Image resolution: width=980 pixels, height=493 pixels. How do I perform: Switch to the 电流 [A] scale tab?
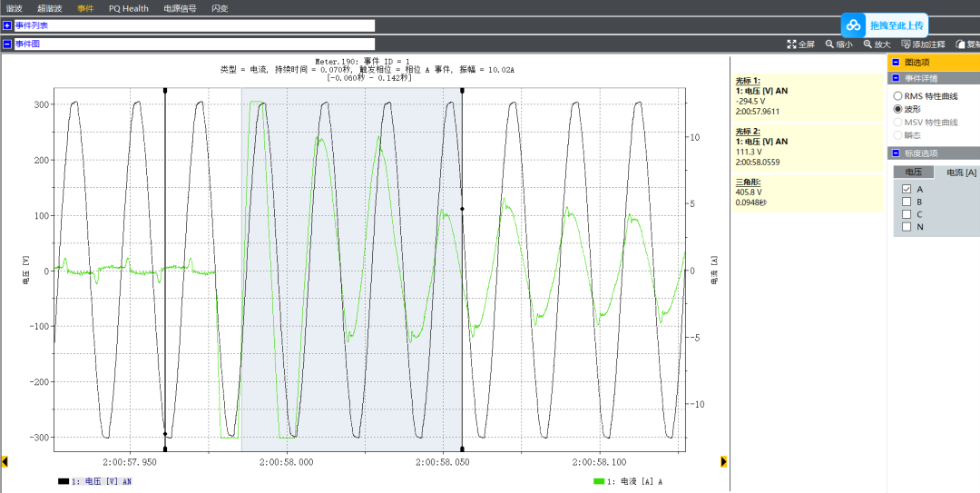[x=961, y=172]
